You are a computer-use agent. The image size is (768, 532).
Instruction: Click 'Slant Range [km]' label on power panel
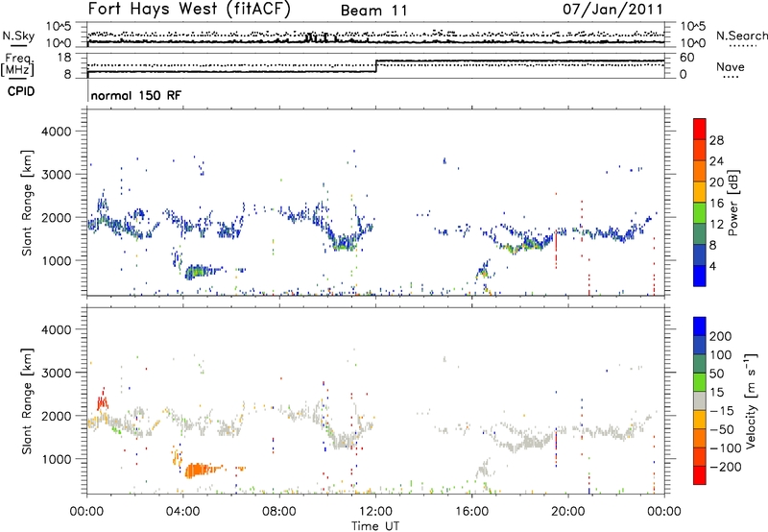tap(27, 203)
